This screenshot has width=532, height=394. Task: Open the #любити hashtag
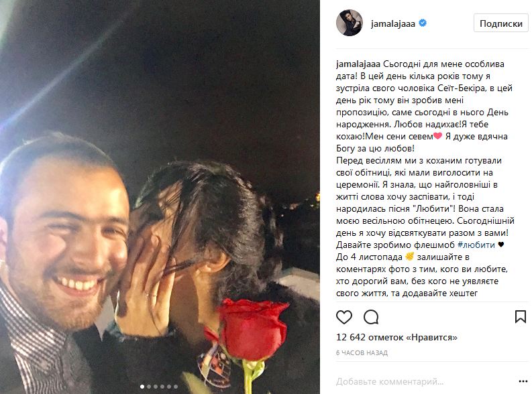pos(476,245)
